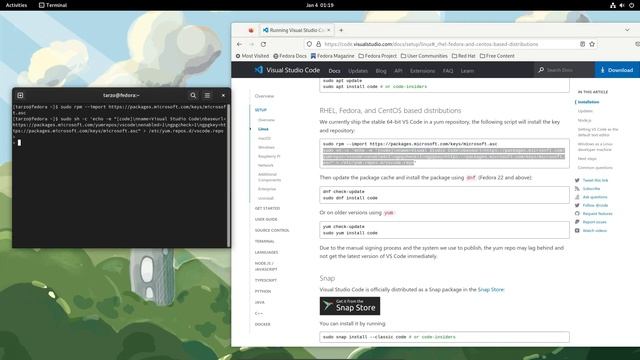Click the Get it from Snap Store badge
The width and height of the screenshot is (640, 360).
point(350,306)
